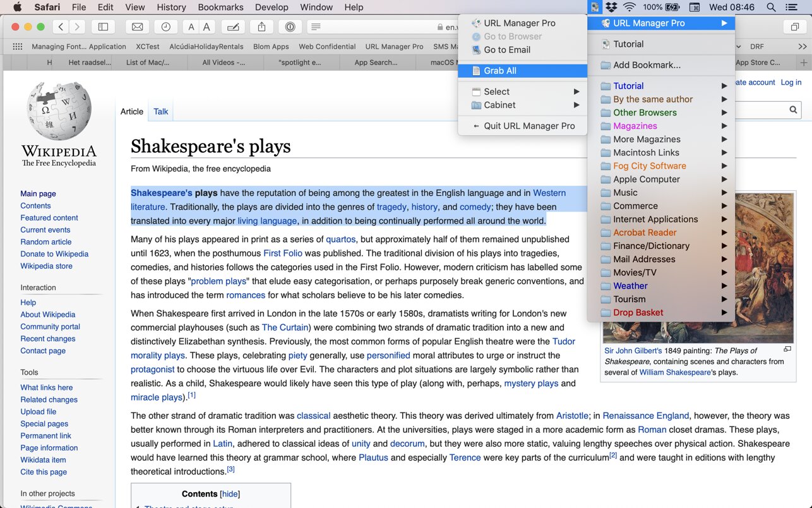Choose Grab All from the menu

pyautogui.click(x=499, y=71)
